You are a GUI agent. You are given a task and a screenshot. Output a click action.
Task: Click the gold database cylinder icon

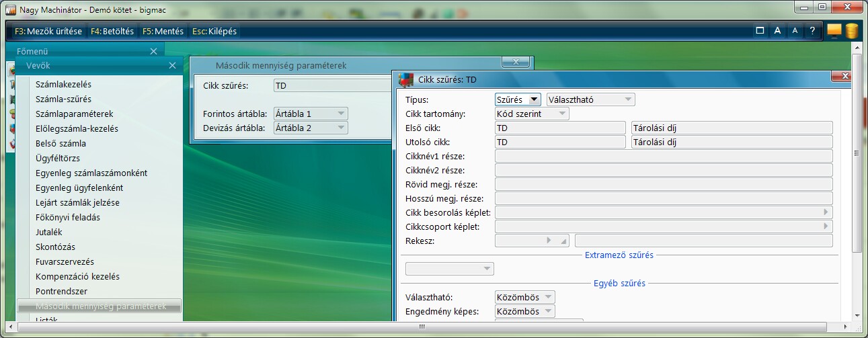click(x=852, y=31)
